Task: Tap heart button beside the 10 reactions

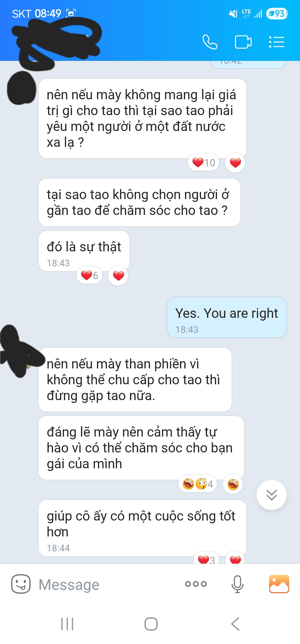Action: pos(235,162)
